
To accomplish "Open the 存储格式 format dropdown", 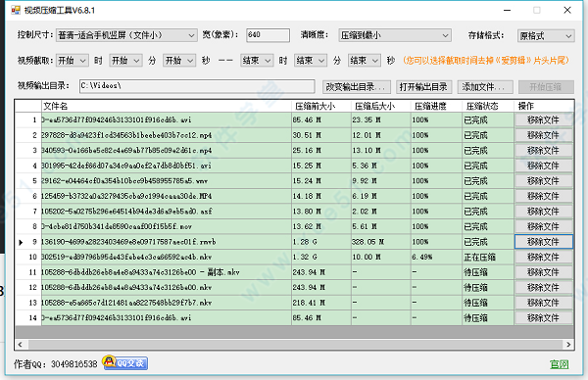I will click(x=546, y=35).
